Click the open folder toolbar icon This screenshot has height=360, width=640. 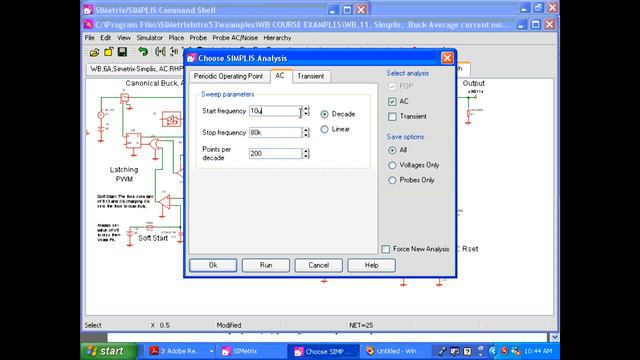tap(94, 52)
